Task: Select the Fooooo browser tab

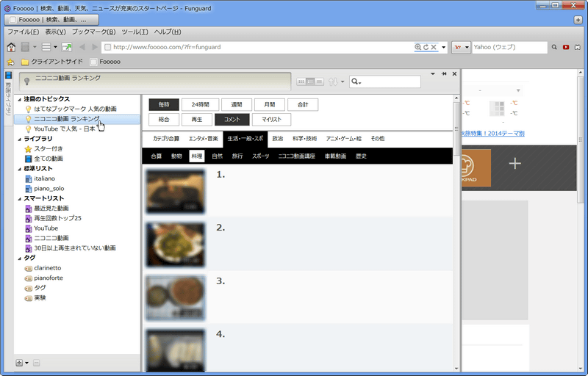Action: tap(51, 20)
